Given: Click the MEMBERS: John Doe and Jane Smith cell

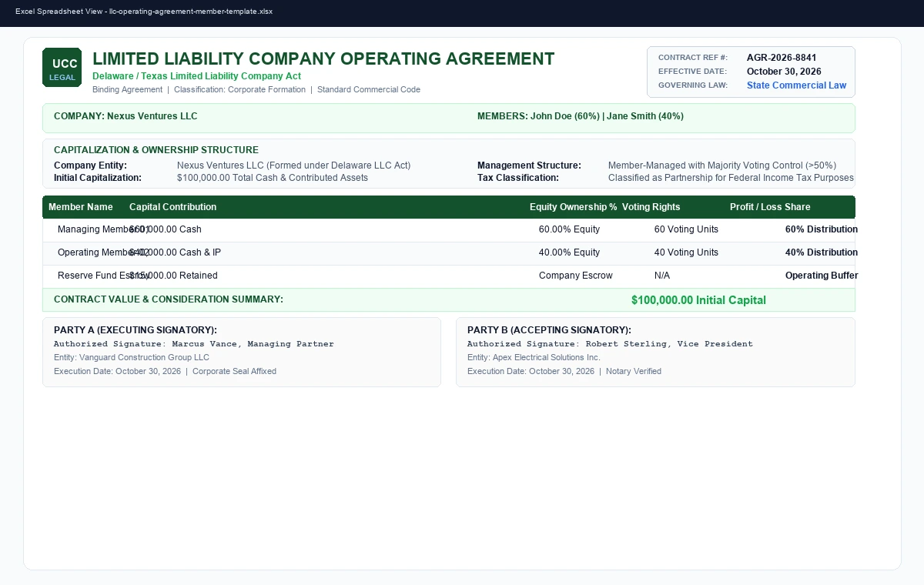Looking at the screenshot, I should pyautogui.click(x=581, y=116).
